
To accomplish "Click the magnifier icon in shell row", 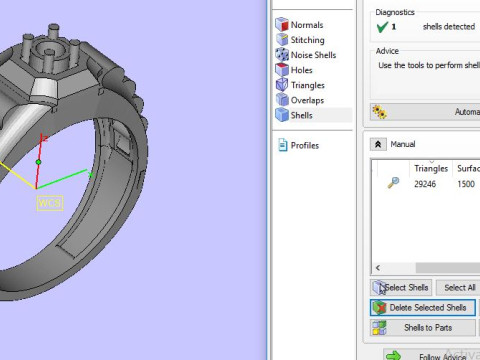I will pyautogui.click(x=393, y=183).
